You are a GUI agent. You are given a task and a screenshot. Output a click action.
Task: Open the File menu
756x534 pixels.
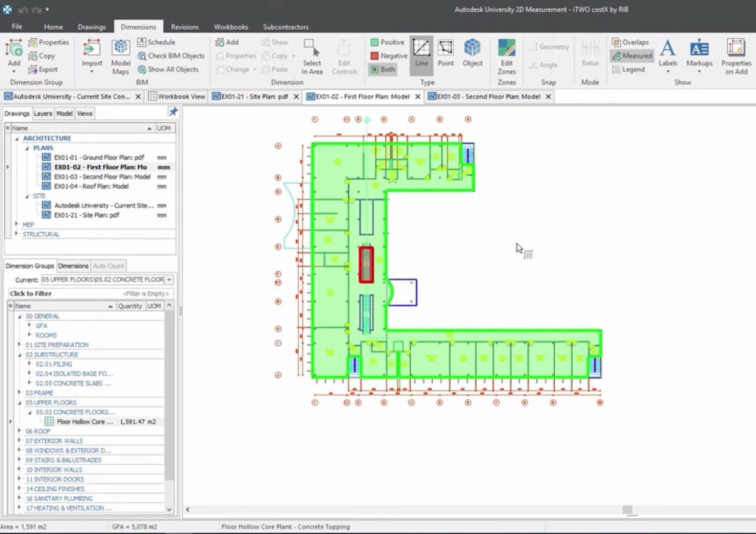(17, 27)
